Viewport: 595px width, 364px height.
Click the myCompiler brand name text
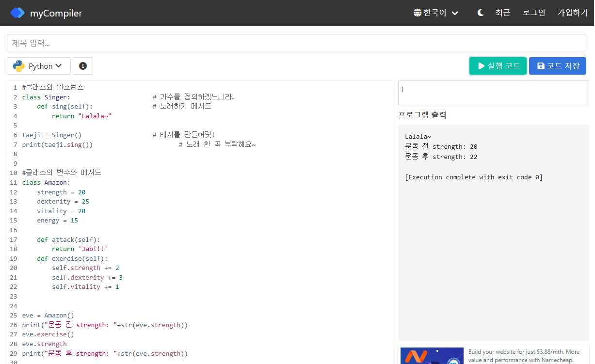[x=56, y=13]
